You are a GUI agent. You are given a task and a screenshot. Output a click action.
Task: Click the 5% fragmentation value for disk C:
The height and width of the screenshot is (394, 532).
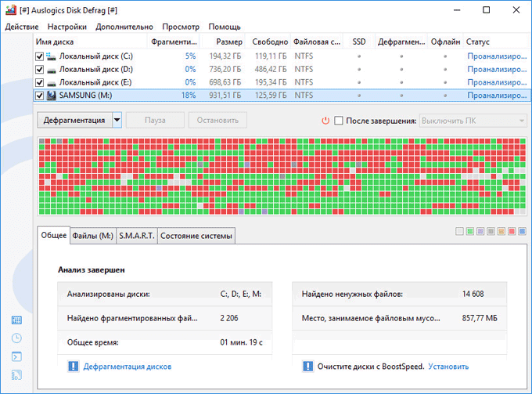pos(190,56)
